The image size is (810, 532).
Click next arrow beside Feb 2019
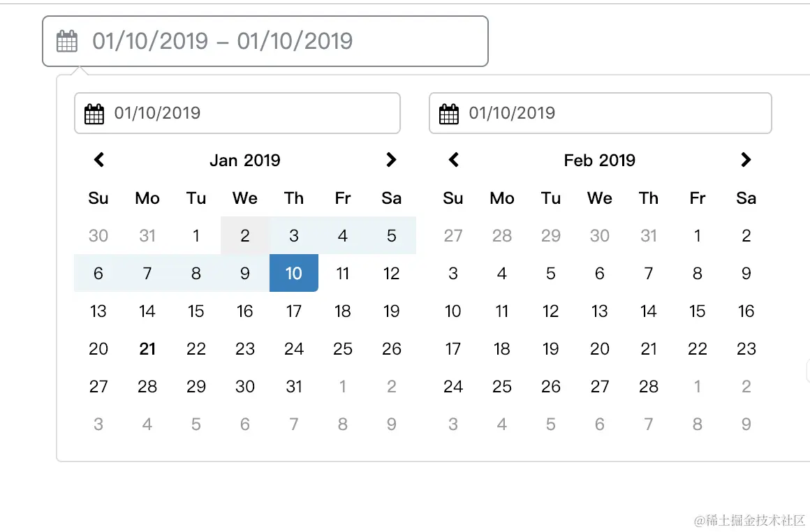click(746, 160)
